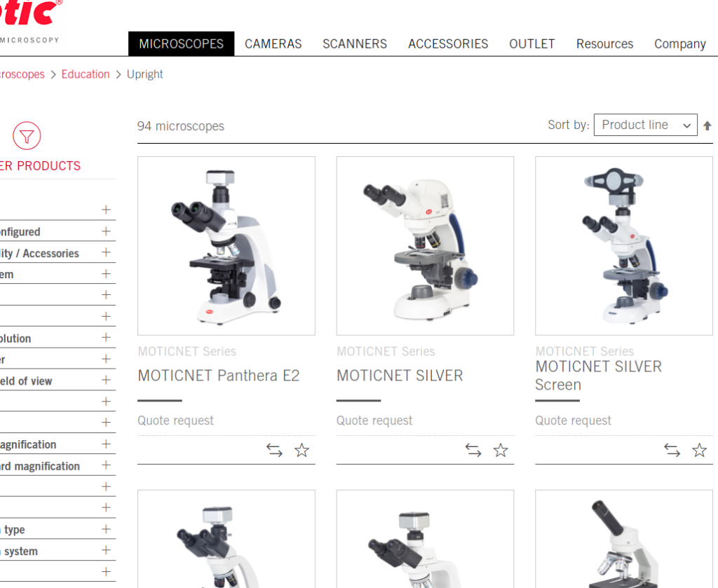
Task: Open the Company menu
Action: click(679, 44)
